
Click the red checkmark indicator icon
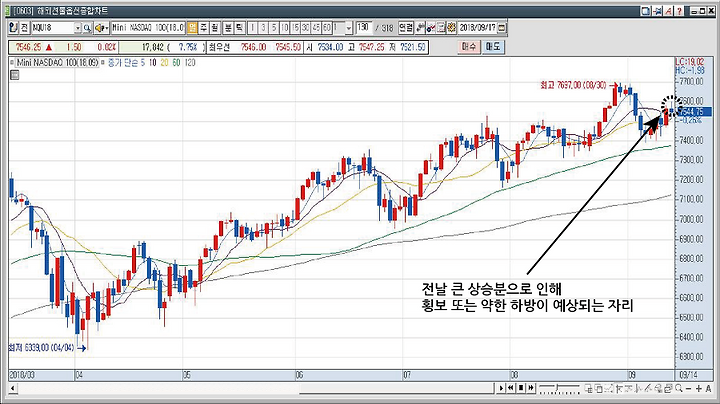(x=431, y=28)
